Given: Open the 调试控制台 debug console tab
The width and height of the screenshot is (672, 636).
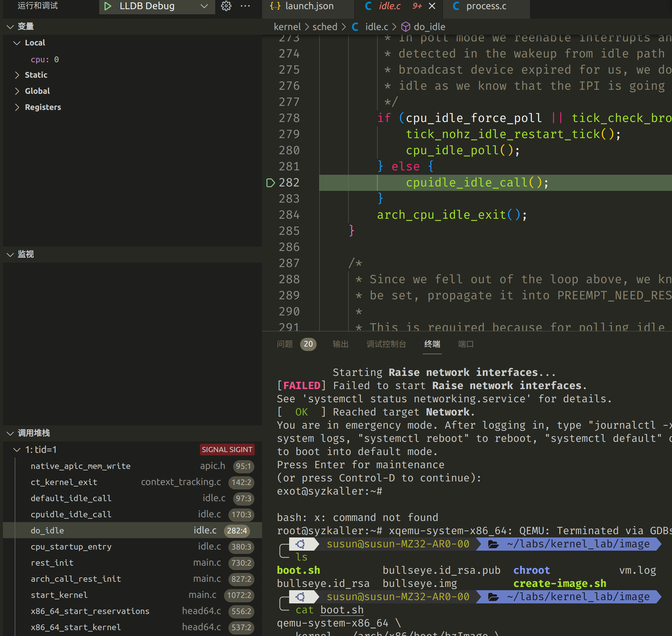Looking at the screenshot, I should point(386,344).
